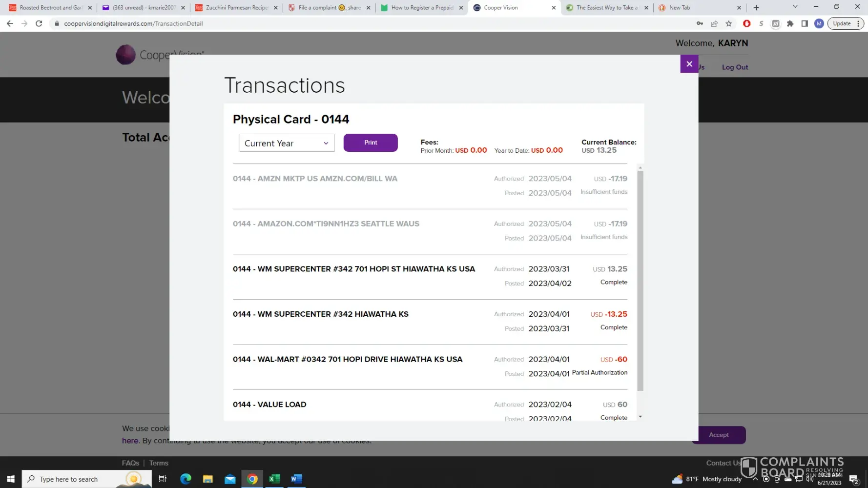
Task: Open the Windows Start menu
Action: coord(11,479)
